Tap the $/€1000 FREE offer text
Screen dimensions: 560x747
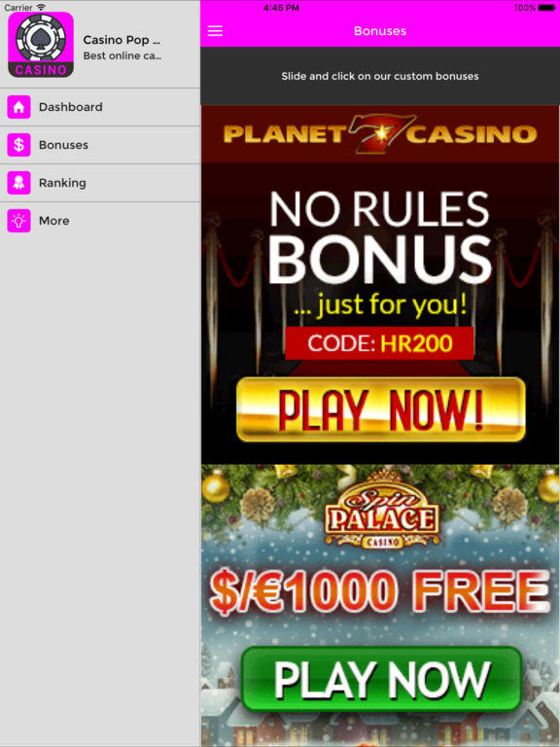point(380,591)
